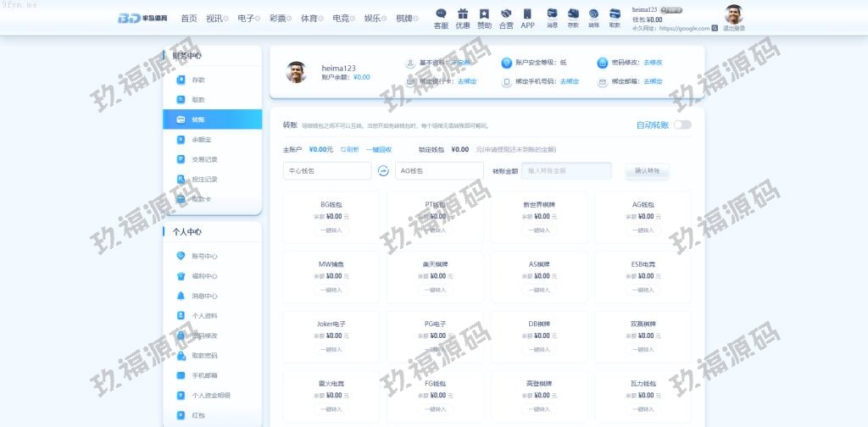Expand the 电子 navigation dropdown menu
The height and width of the screenshot is (427, 868).
click(249, 18)
